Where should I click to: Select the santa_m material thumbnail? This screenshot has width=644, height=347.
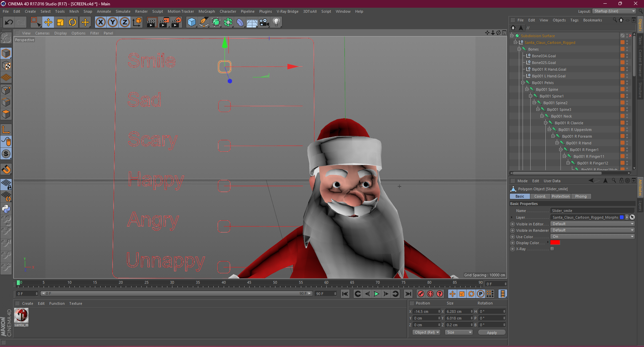tap(21, 315)
